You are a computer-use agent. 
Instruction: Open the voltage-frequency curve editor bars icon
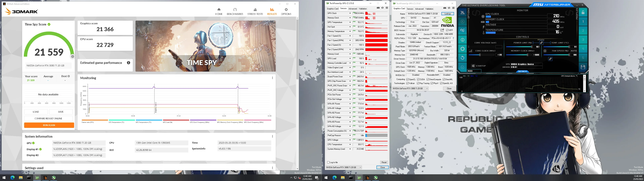pos(470,51)
